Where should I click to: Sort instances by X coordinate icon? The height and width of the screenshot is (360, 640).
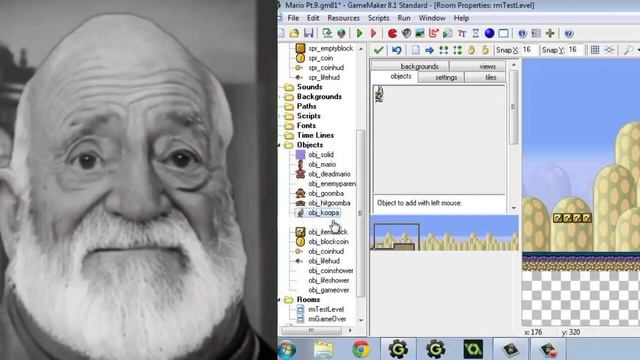pos(443,50)
